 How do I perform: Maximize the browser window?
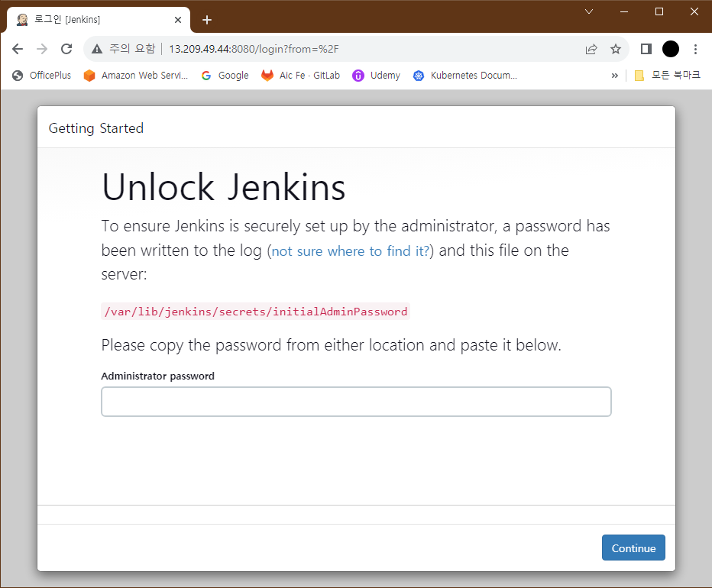point(659,11)
